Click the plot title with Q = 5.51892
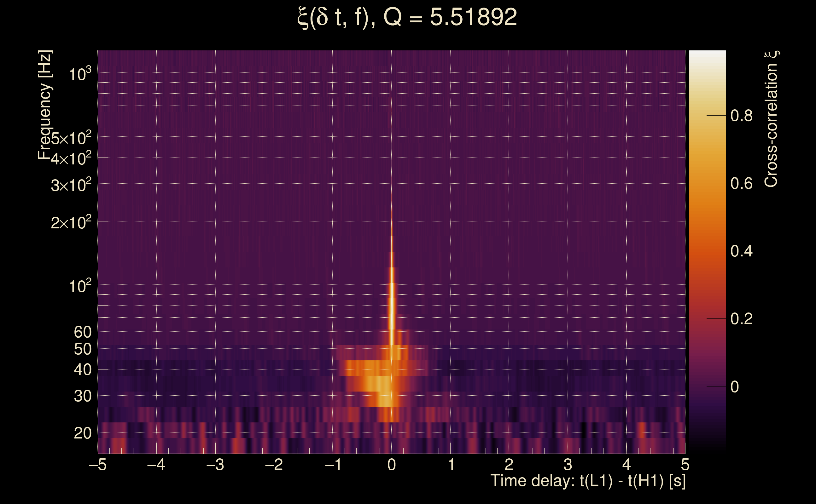 point(407,17)
